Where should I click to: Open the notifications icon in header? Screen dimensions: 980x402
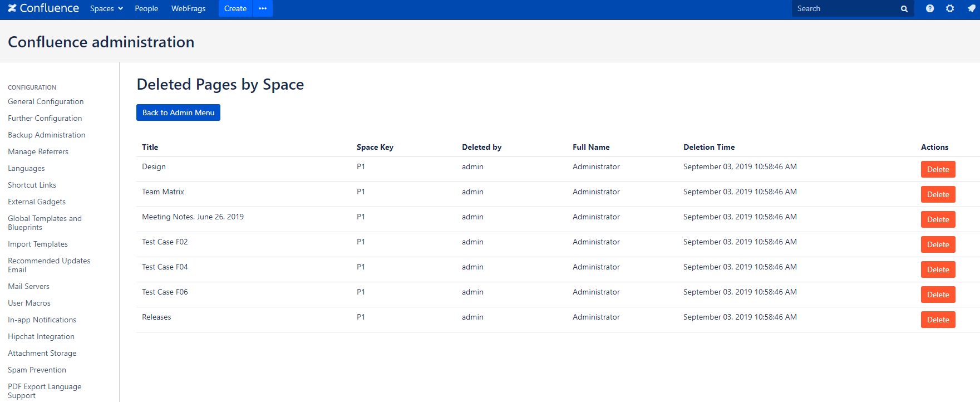pos(972,8)
